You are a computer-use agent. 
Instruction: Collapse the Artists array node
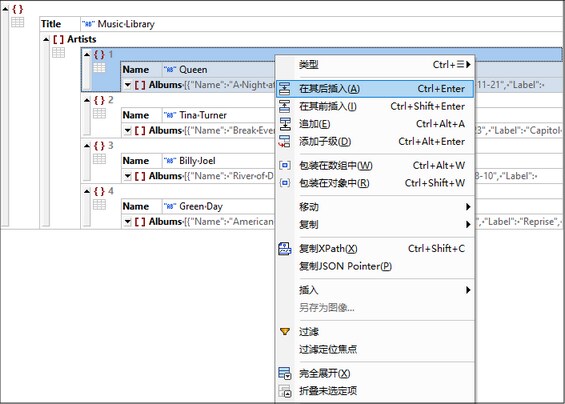click(46, 39)
